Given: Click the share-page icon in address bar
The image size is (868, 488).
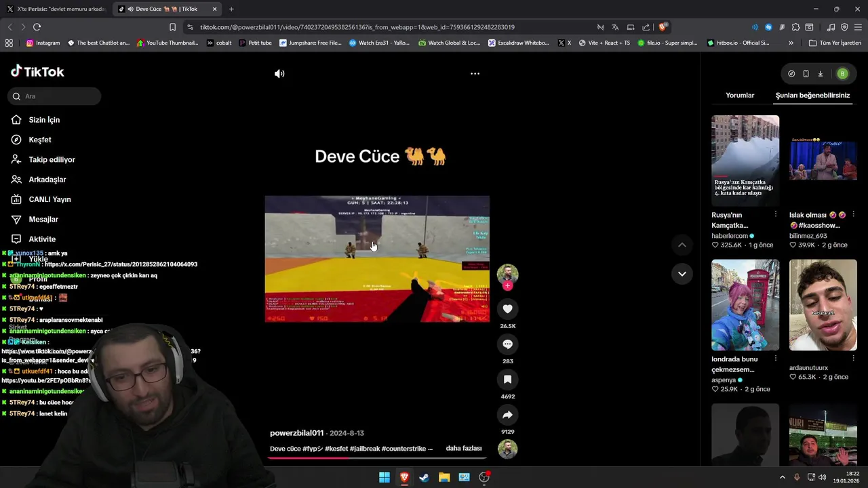Looking at the screenshot, I should click(x=646, y=27).
